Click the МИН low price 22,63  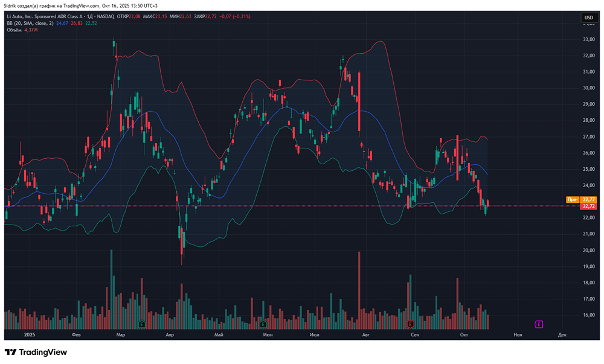click(185, 16)
